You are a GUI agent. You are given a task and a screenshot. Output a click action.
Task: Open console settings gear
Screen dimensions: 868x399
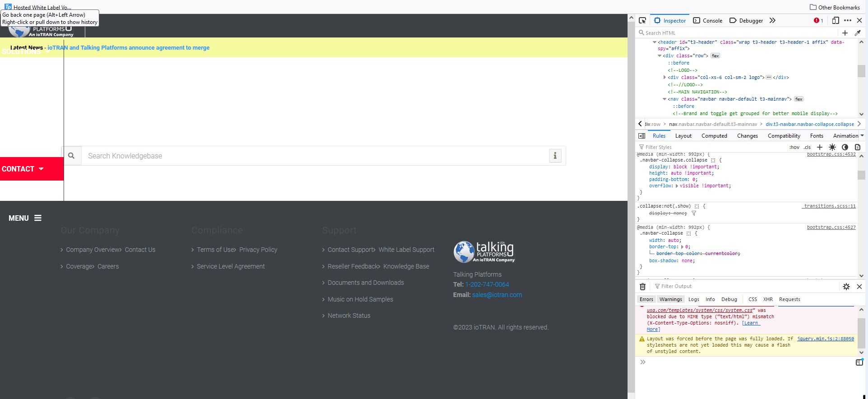pos(846,286)
